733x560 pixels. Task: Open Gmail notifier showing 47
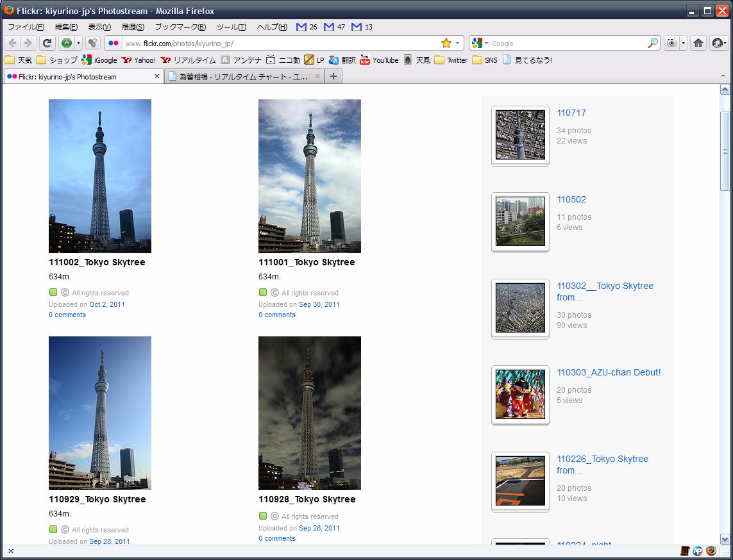click(334, 27)
